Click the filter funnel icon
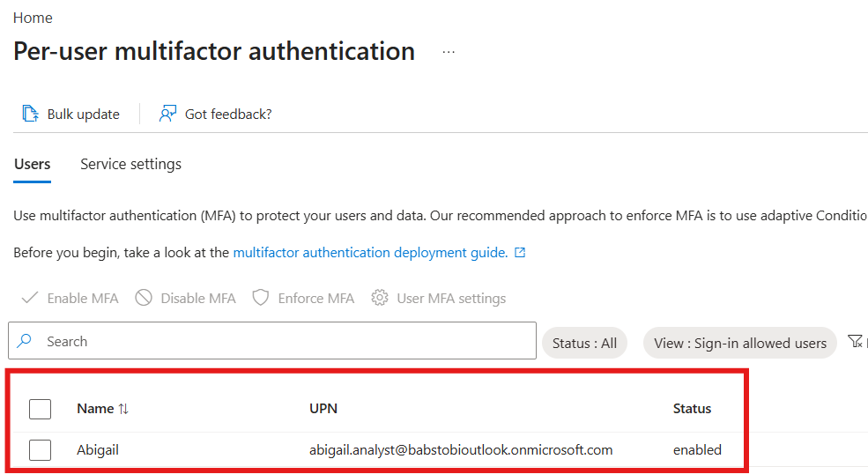868x474 pixels. (856, 341)
